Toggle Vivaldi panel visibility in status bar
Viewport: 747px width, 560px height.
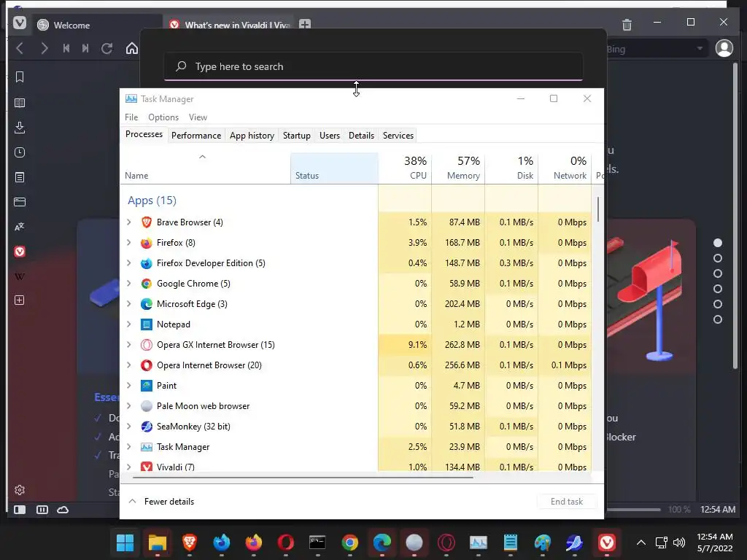point(20,510)
